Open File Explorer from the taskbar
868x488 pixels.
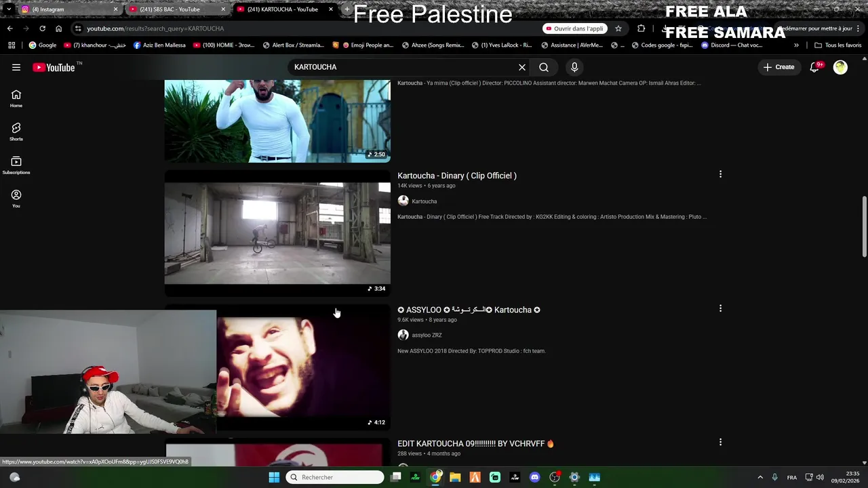tap(455, 477)
